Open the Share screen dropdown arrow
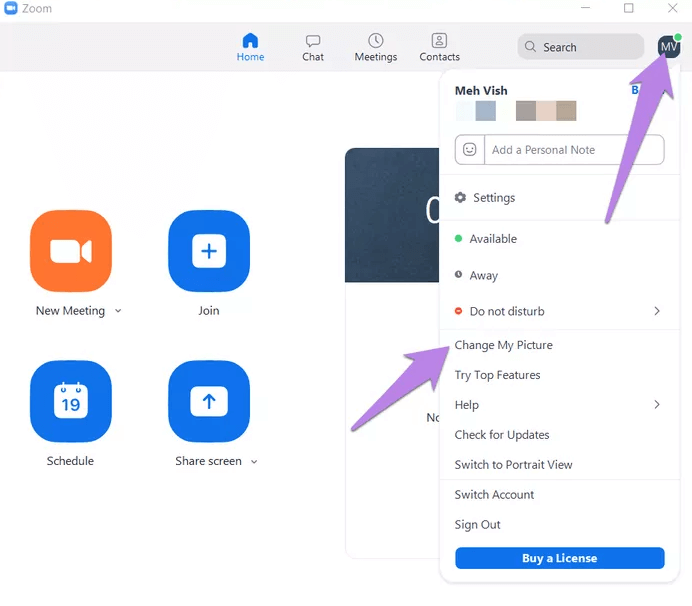Image resolution: width=692 pixels, height=606 pixels. [x=254, y=462]
